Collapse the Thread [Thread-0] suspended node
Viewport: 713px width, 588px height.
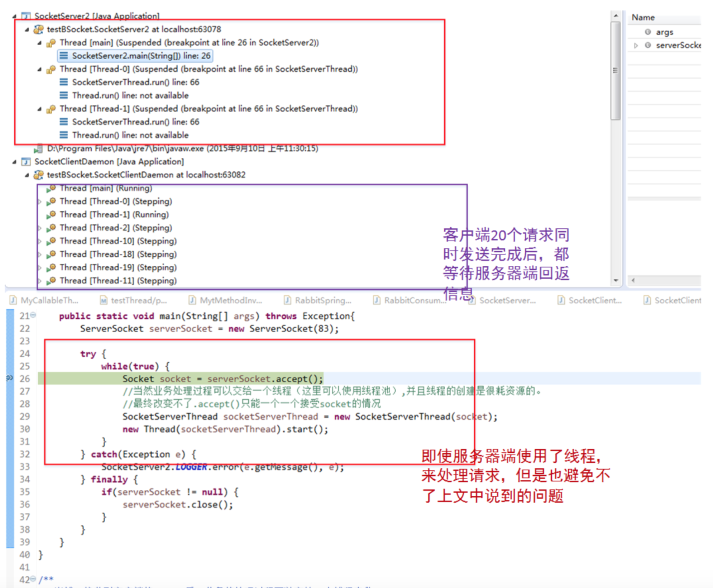pyautogui.click(x=40, y=70)
